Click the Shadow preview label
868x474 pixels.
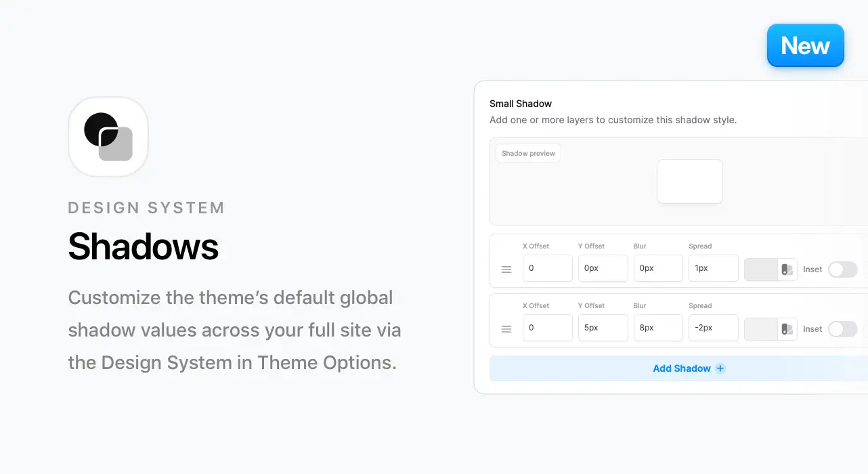[528, 153]
